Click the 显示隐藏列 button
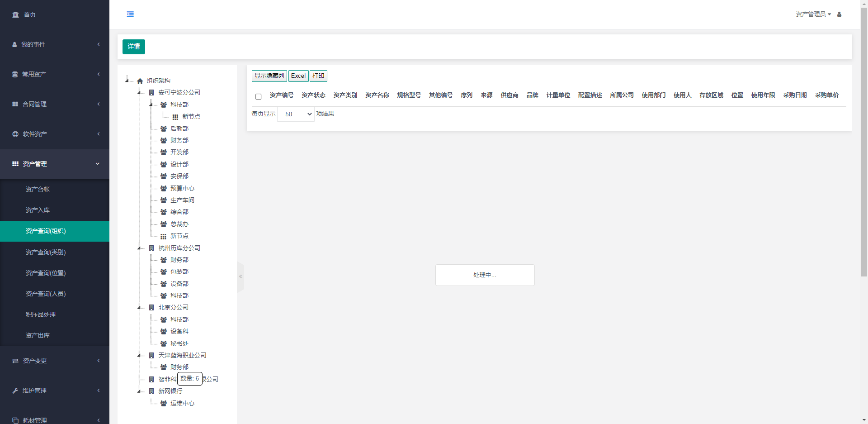 tap(269, 76)
